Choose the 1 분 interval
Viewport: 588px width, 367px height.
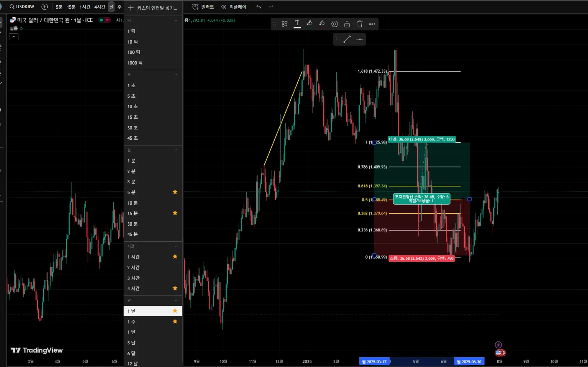click(x=153, y=161)
